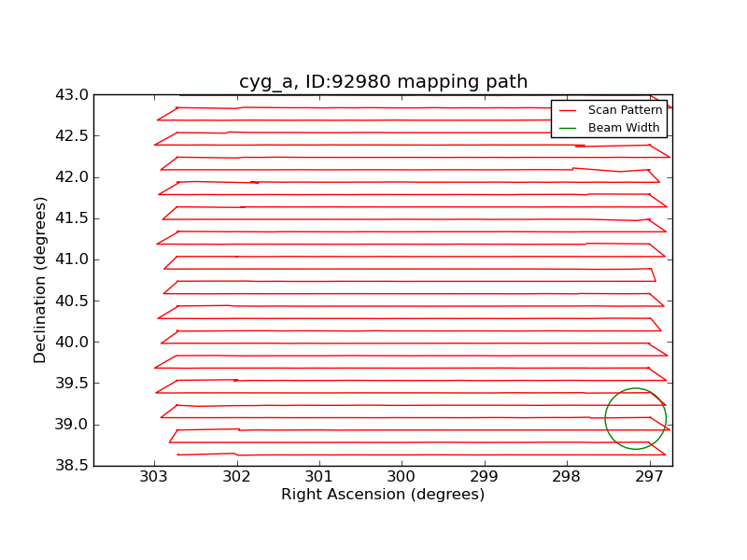Click the 'Declination (degrees)' axis label

pyautogui.click(x=40, y=280)
